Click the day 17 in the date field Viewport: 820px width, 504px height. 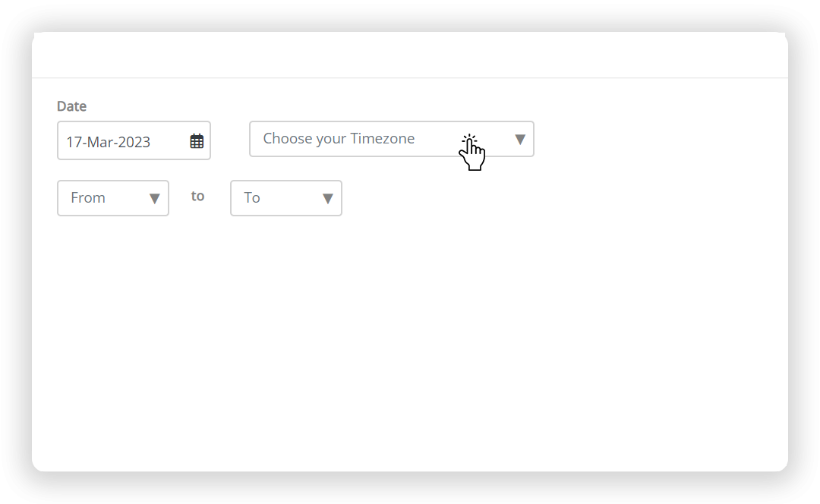tap(74, 142)
